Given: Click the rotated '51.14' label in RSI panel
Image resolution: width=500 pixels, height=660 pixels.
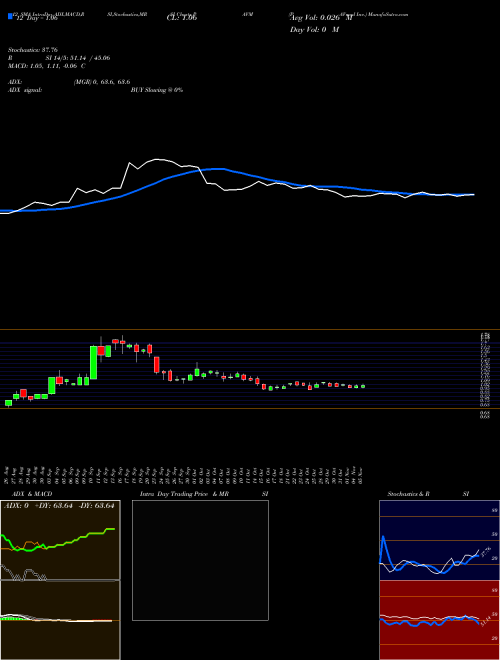Looking at the screenshot, I should coord(485,621).
